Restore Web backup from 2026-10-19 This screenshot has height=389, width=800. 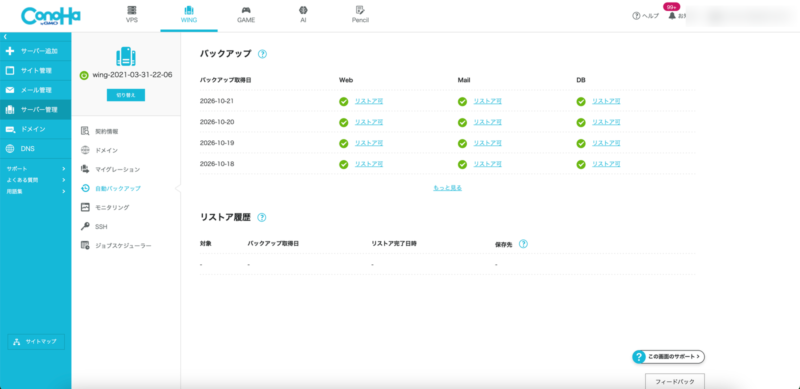coord(369,143)
